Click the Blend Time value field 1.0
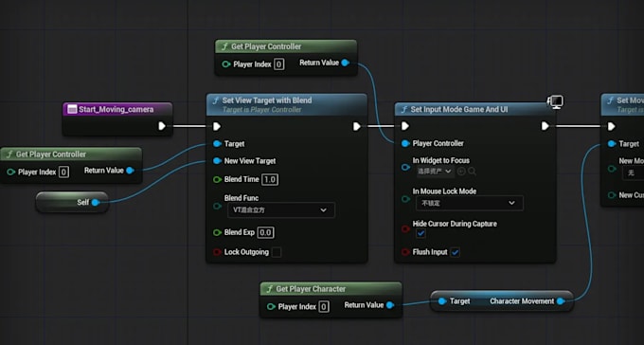 (x=270, y=179)
